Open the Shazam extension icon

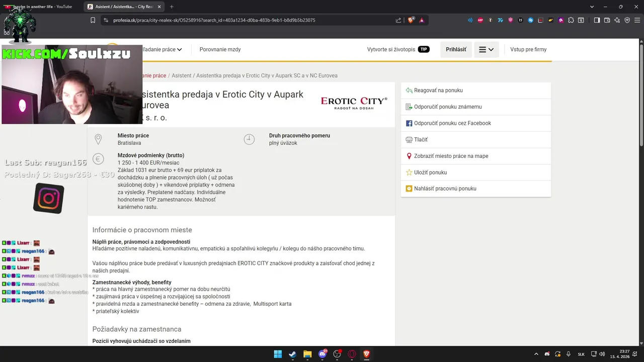(531, 20)
